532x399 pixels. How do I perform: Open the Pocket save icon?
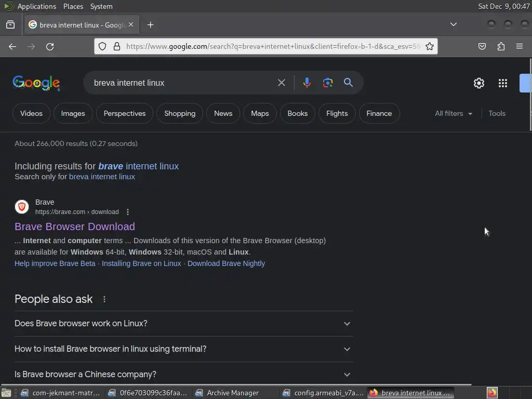(x=482, y=46)
